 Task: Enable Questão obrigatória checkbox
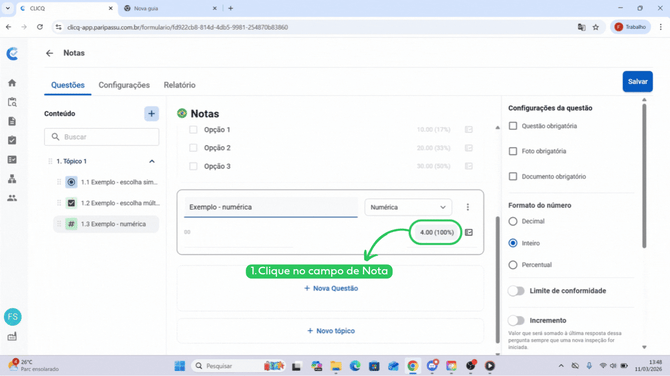click(513, 126)
